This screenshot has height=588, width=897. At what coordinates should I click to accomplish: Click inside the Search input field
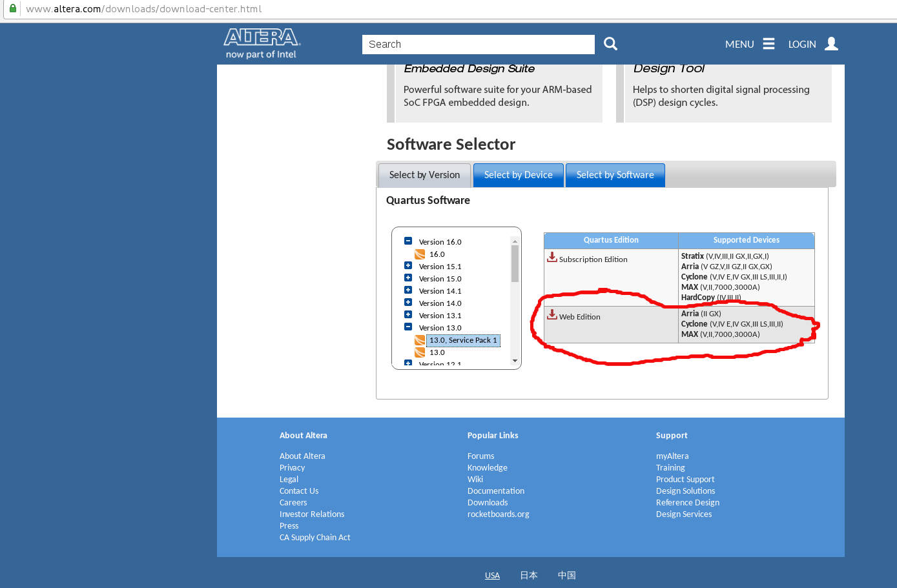click(x=478, y=44)
